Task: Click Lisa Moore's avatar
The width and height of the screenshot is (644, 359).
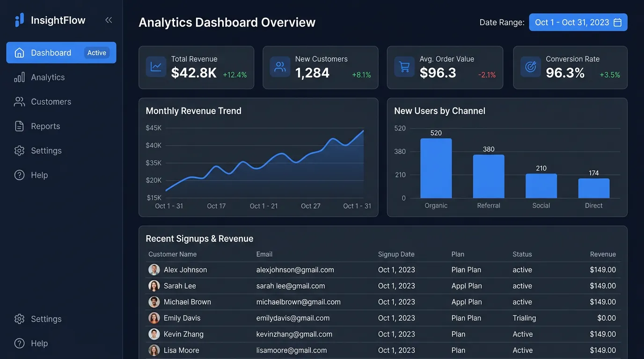Action: [x=154, y=350]
